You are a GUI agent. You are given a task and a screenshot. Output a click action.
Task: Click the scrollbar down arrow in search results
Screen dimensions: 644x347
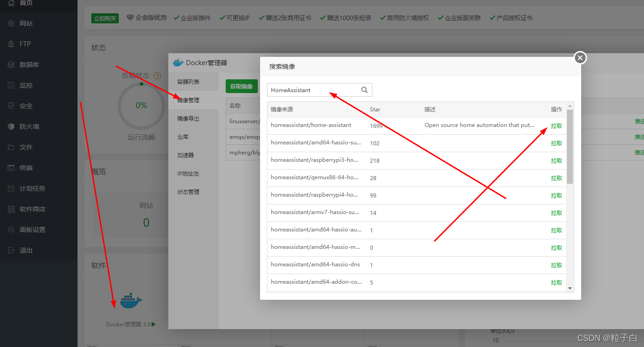[570, 288]
